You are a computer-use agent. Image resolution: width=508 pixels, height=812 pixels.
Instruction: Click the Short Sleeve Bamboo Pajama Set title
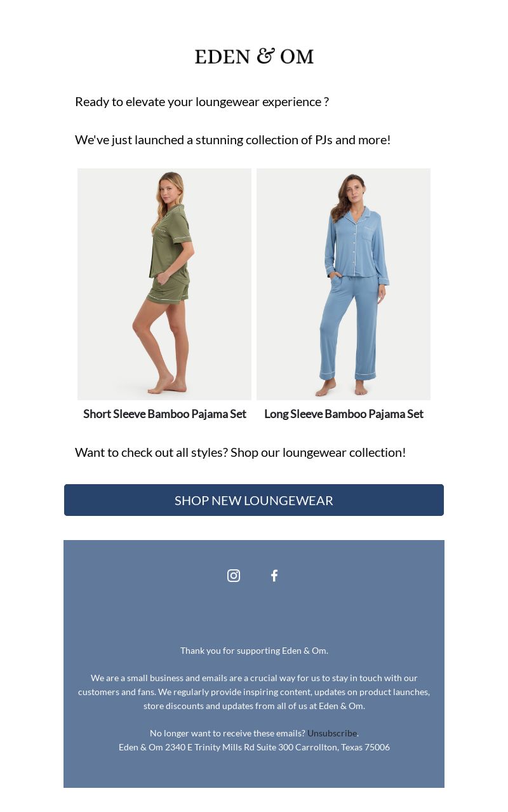click(x=164, y=414)
